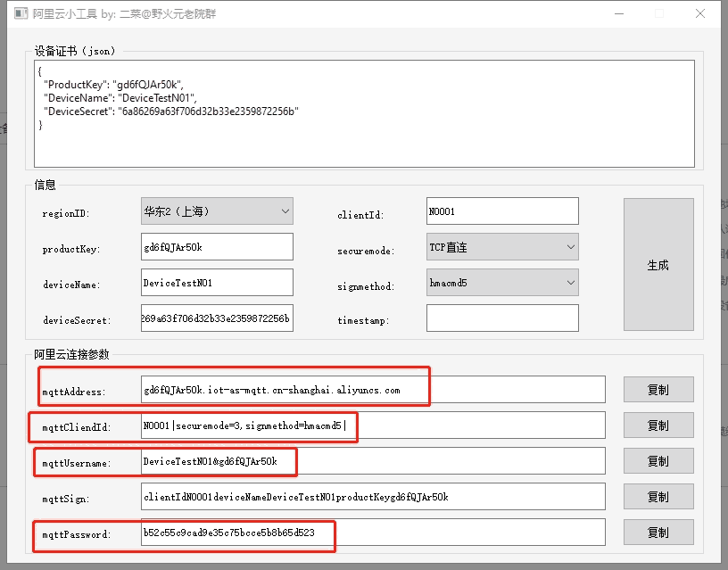Open the regionID dropdown
Viewport: 728px width, 570px height.
217,211
